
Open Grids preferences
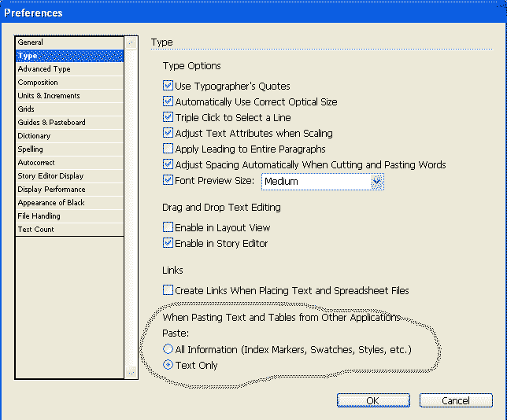[69, 109]
